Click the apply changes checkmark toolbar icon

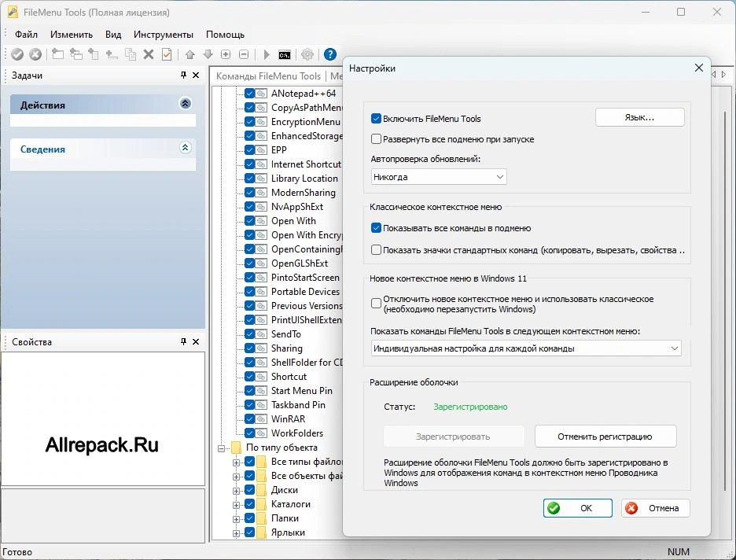[17, 54]
